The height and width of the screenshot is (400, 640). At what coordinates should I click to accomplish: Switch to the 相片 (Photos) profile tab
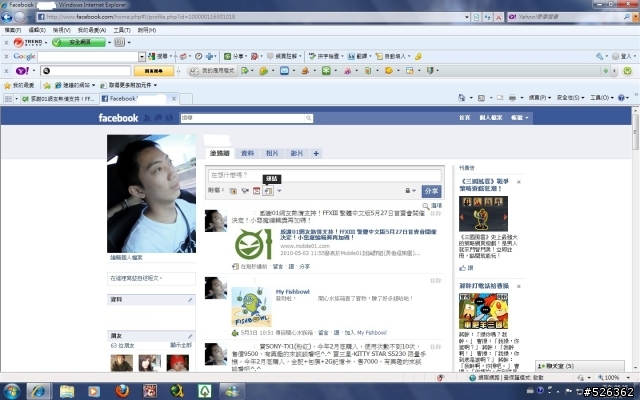point(272,153)
